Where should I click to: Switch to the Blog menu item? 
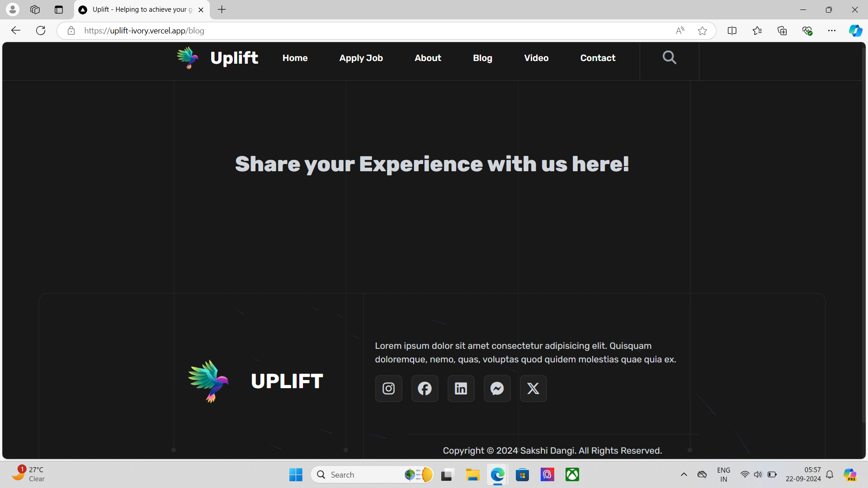[482, 58]
